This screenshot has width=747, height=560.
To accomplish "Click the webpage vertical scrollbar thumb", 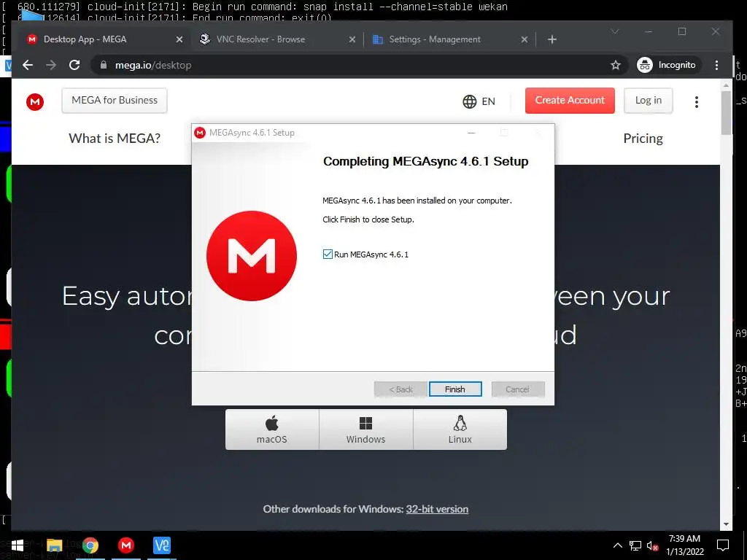I will pos(726,112).
